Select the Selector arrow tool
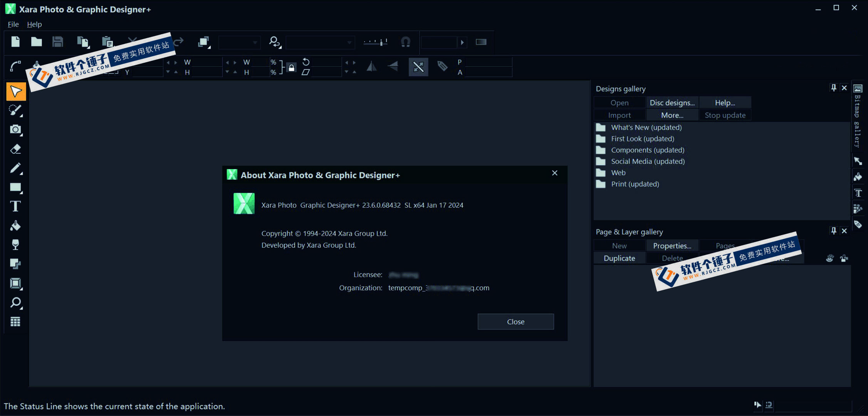 pyautogui.click(x=16, y=91)
